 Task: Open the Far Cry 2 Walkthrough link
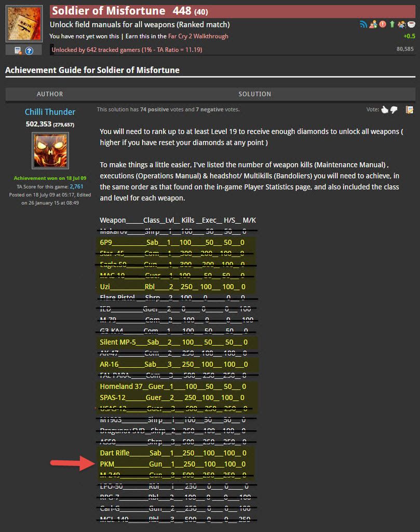point(198,36)
